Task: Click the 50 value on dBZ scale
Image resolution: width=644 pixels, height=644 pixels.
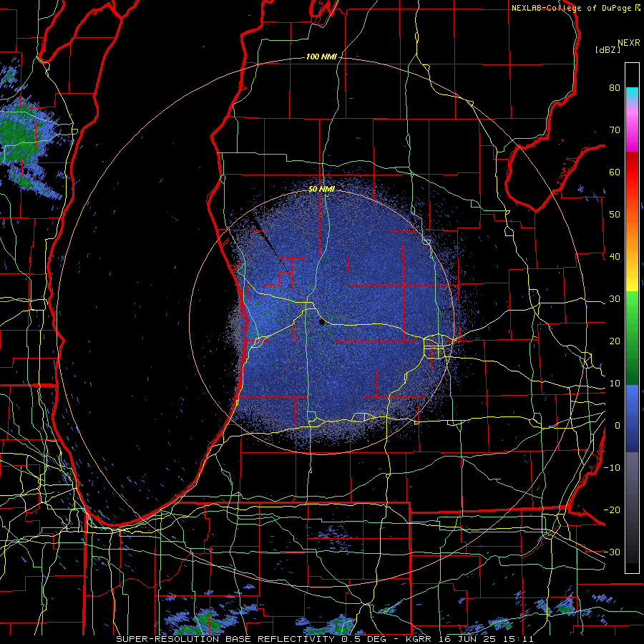Action: point(615,215)
